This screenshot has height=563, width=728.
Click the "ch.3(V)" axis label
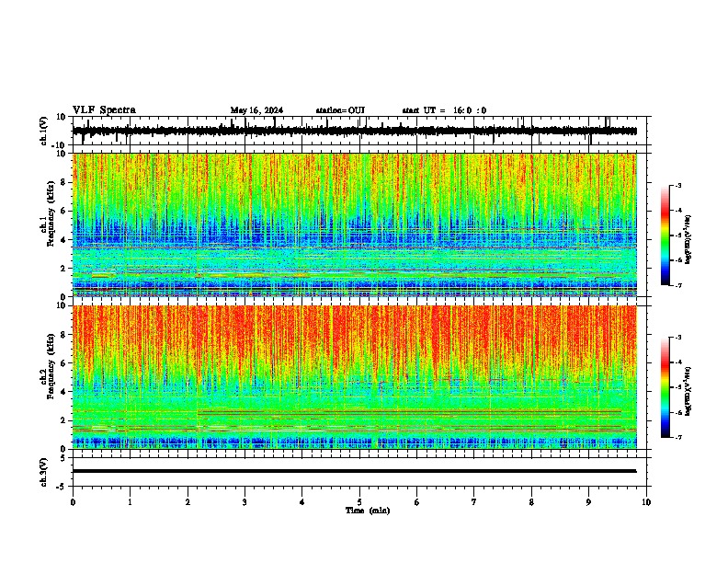coord(44,472)
